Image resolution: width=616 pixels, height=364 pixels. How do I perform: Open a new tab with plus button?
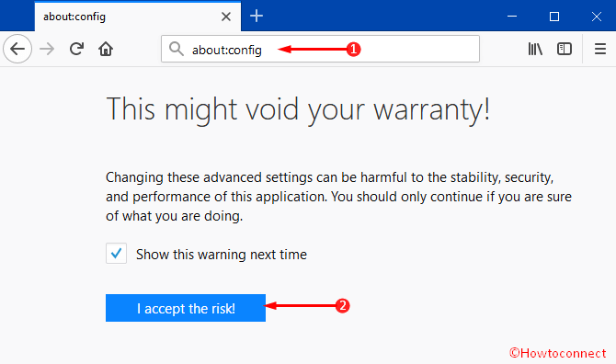tap(257, 17)
